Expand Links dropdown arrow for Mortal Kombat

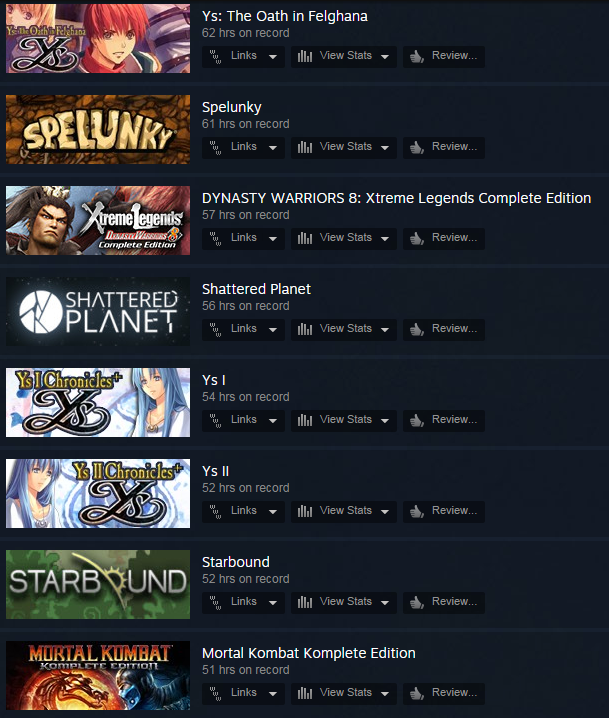pyautogui.click(x=273, y=694)
